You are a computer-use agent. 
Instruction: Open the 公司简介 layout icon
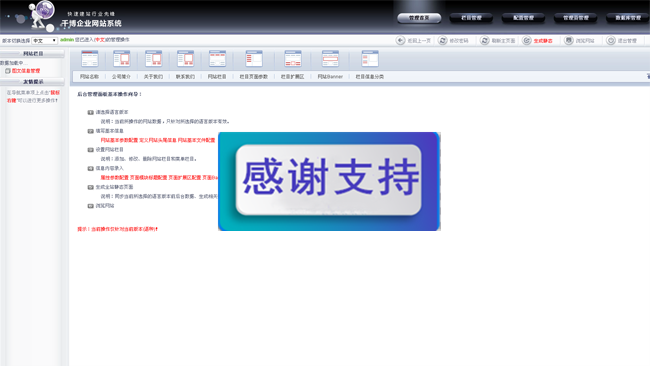(x=121, y=59)
